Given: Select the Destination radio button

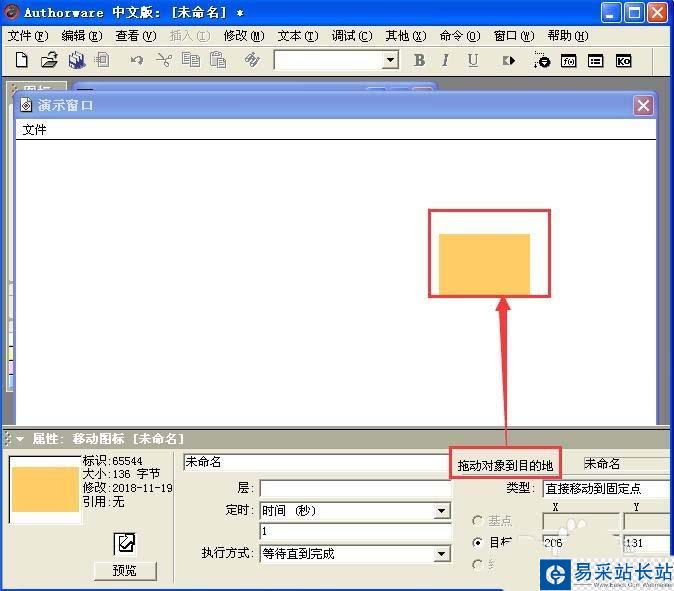Looking at the screenshot, I should click(x=477, y=543).
